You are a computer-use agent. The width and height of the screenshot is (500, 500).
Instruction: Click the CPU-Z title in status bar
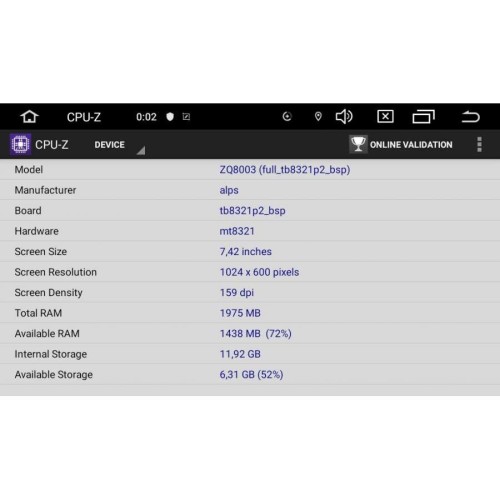[x=84, y=117]
